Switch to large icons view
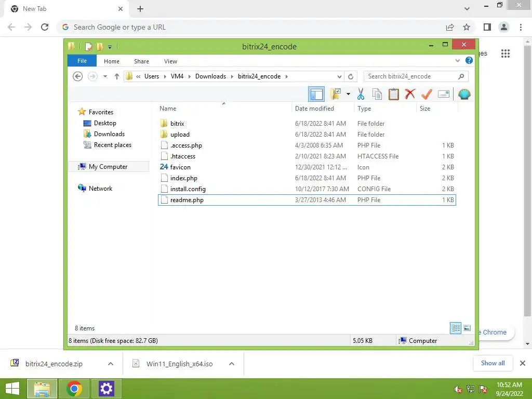This screenshot has height=399, width=532. pos(467,328)
